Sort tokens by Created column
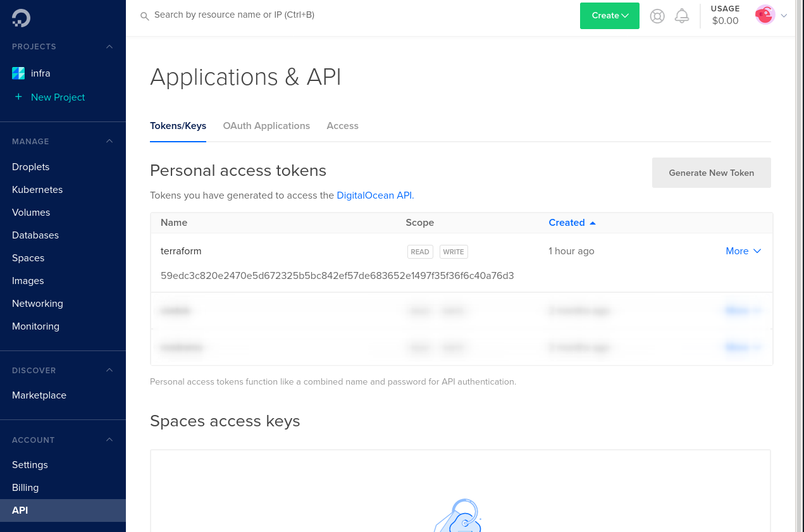The image size is (804, 532). point(572,223)
